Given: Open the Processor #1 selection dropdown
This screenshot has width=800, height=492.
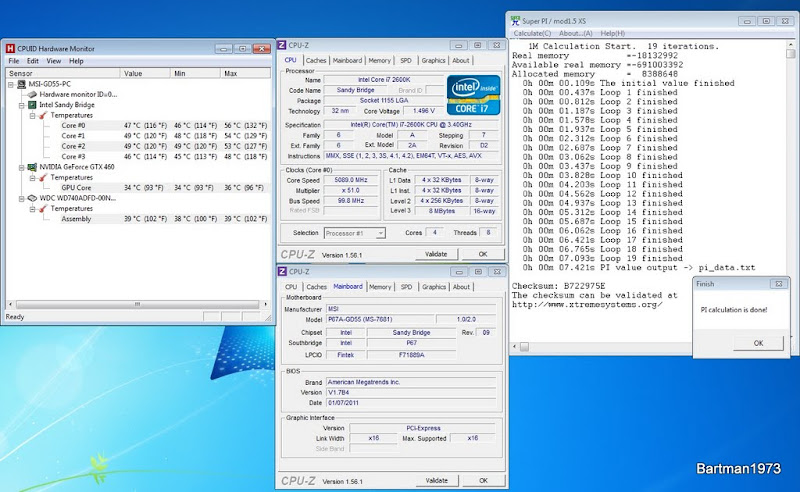Looking at the screenshot, I should click(x=357, y=233).
